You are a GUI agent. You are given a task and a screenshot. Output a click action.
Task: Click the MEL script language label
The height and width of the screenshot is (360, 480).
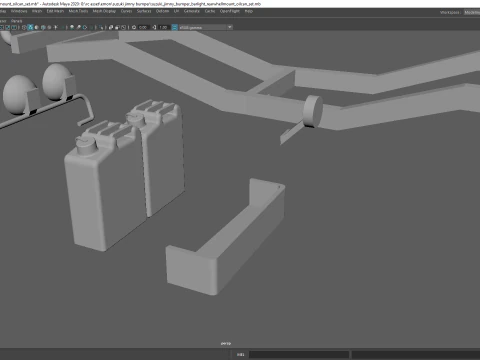(x=240, y=354)
